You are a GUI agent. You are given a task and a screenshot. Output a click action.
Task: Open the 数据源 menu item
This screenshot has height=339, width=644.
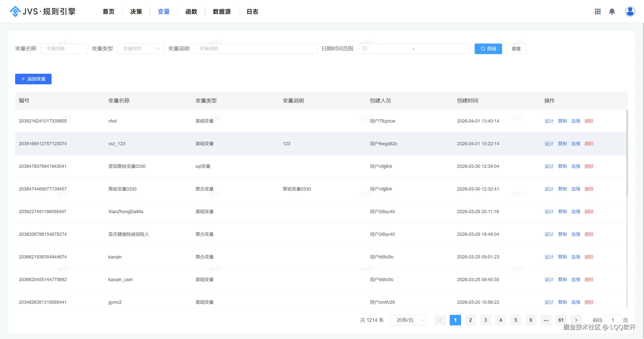pos(221,12)
